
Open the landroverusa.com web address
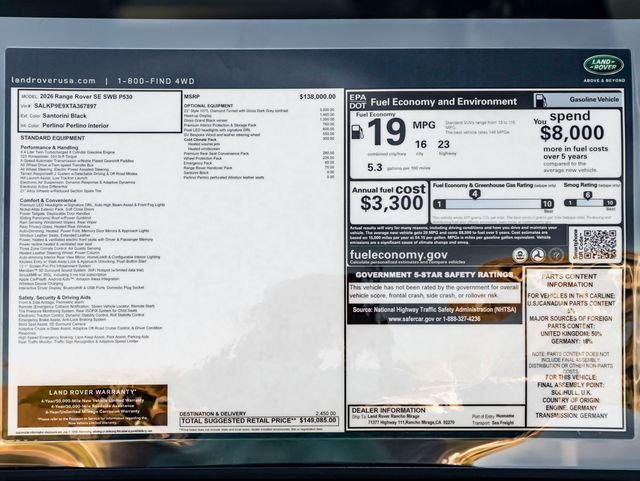click(53, 80)
